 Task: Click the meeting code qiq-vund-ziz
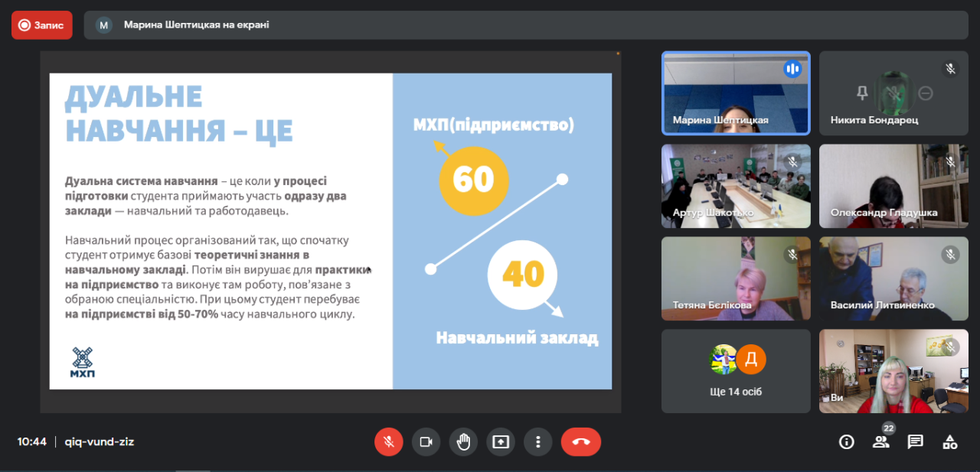click(99, 441)
